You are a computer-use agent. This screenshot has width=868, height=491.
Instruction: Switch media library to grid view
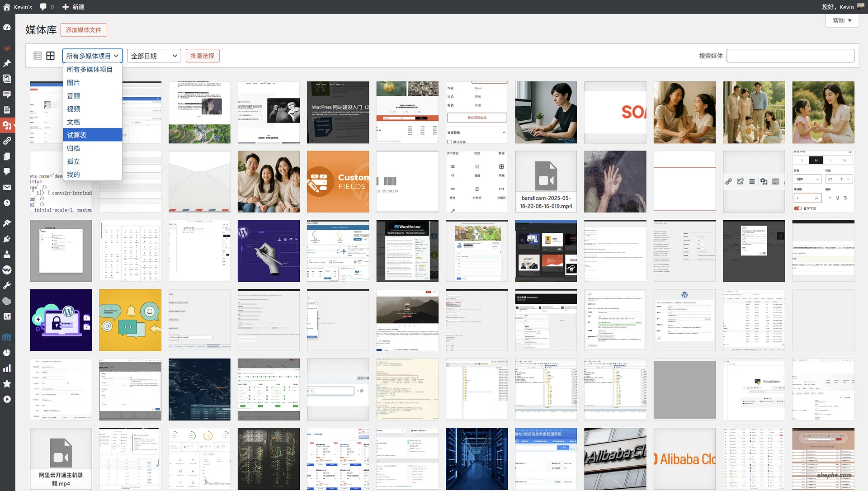51,55
